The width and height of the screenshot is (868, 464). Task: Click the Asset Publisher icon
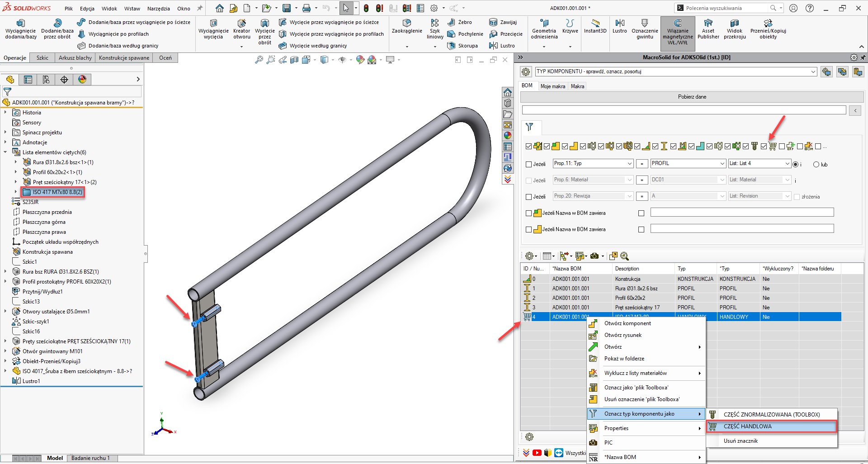708,24
